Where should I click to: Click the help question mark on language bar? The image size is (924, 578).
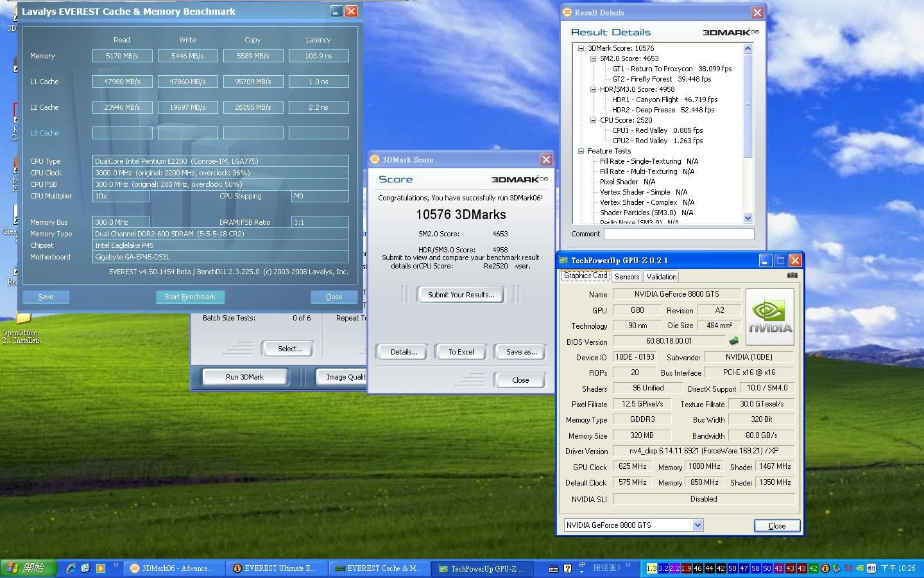tap(567, 568)
